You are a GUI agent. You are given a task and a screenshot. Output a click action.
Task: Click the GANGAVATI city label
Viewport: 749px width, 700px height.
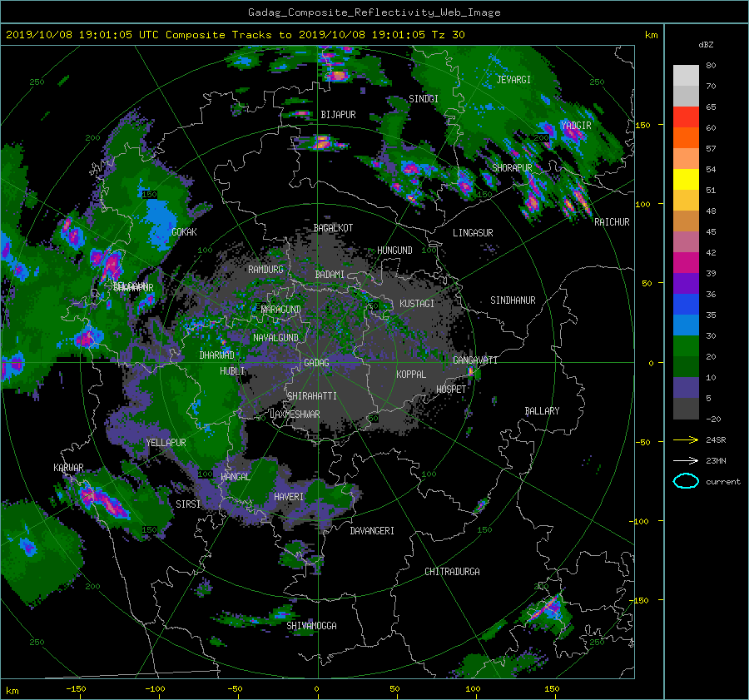point(475,360)
